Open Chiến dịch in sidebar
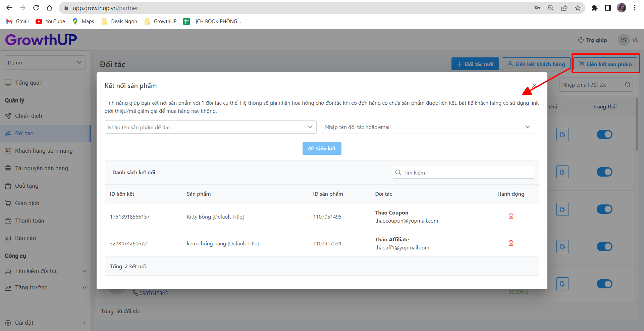 [29, 116]
